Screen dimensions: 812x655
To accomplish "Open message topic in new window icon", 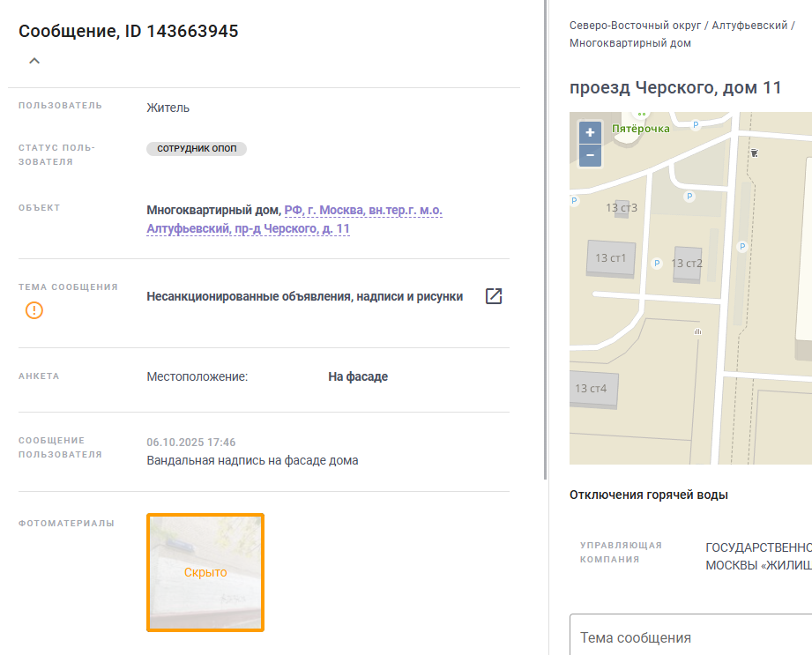I will pos(494,296).
